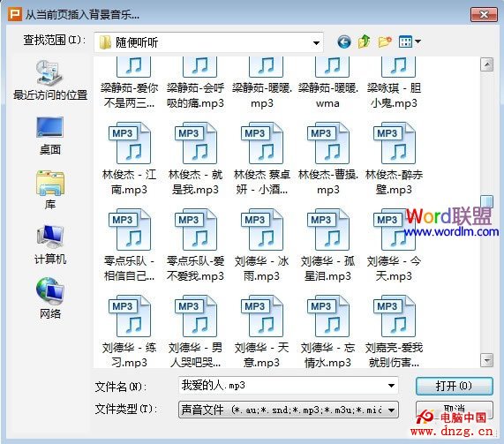Go back with the blue back arrow icon
The image size is (504, 444).
(344, 41)
